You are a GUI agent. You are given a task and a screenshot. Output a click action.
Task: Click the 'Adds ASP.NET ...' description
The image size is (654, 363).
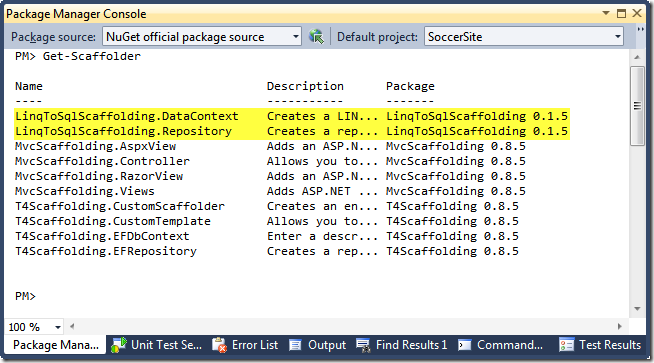click(322, 191)
